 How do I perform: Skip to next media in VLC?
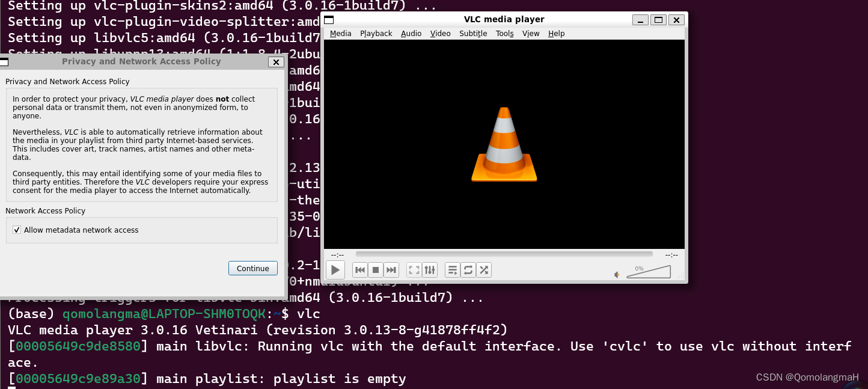pos(391,270)
